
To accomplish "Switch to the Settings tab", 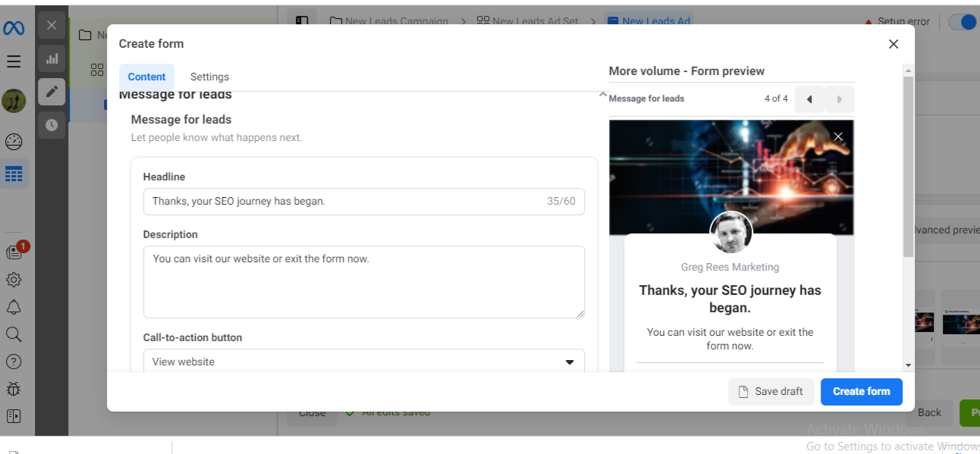I will click(209, 77).
